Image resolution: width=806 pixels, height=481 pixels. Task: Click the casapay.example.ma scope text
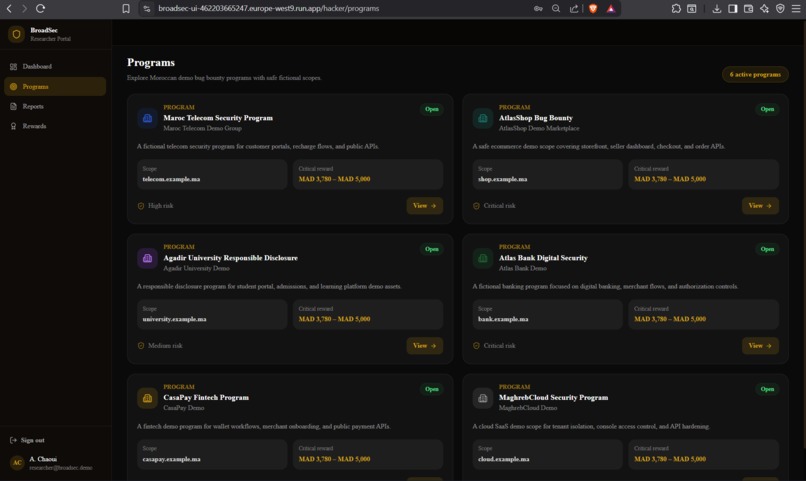click(171, 459)
